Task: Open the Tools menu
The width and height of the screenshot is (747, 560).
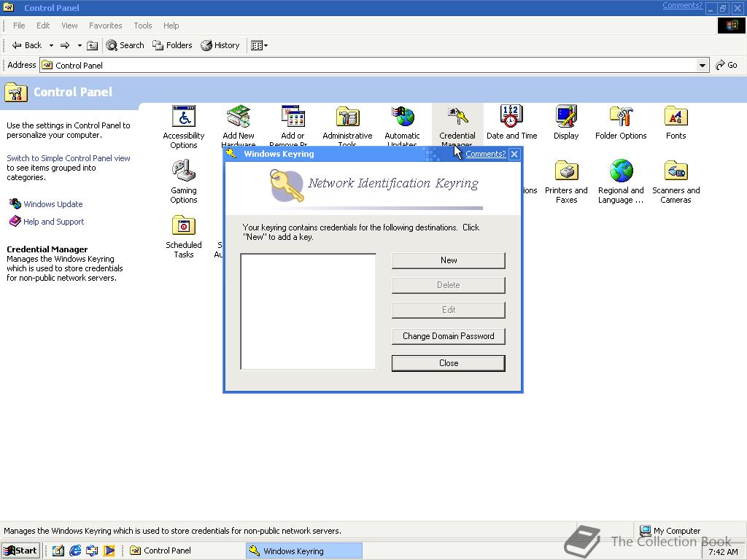Action: tap(142, 26)
